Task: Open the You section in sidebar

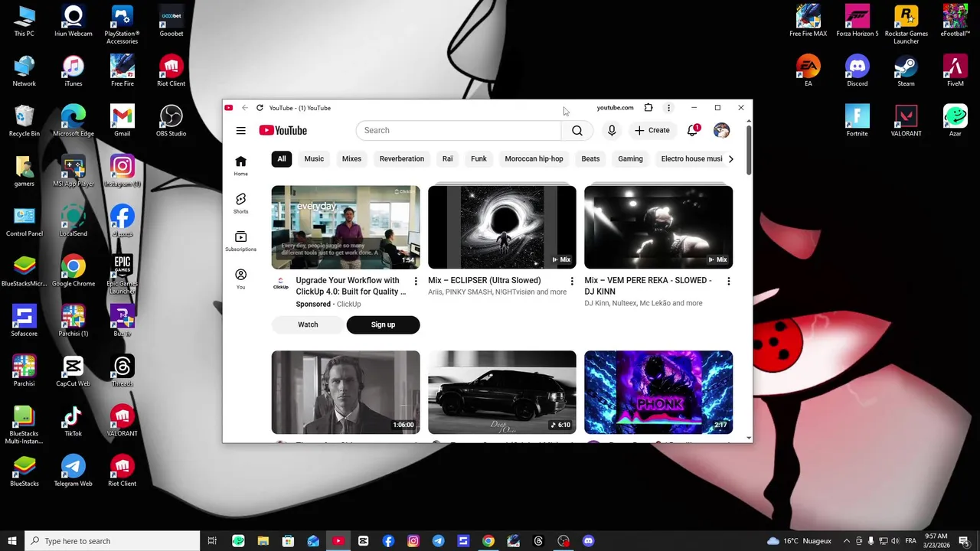Action: [240, 279]
